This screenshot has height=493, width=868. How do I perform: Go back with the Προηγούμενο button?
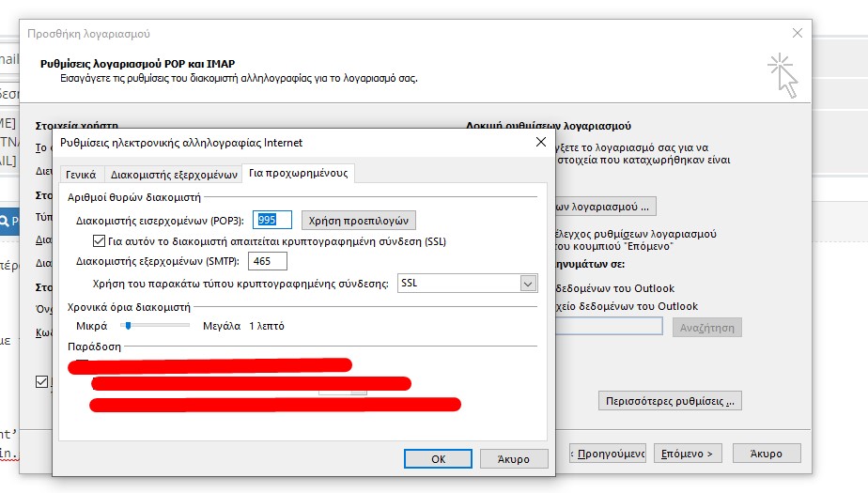[607, 454]
